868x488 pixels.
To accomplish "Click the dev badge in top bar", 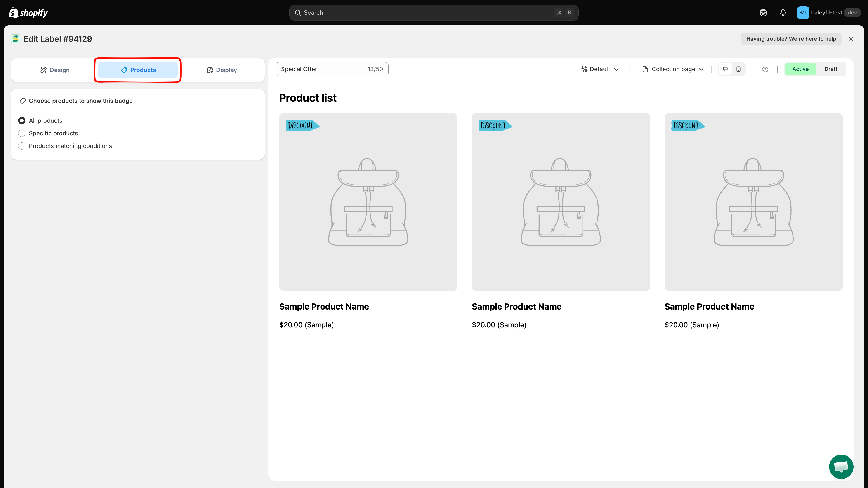I will tap(852, 12).
